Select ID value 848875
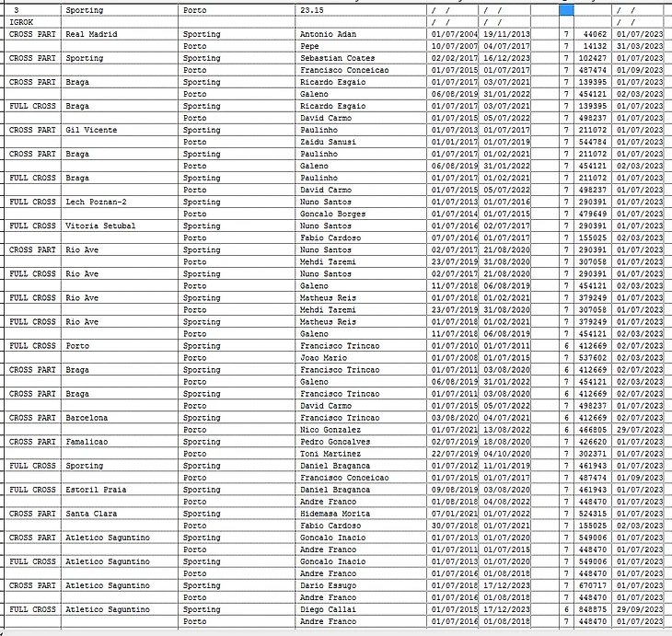 pyautogui.click(x=592, y=610)
